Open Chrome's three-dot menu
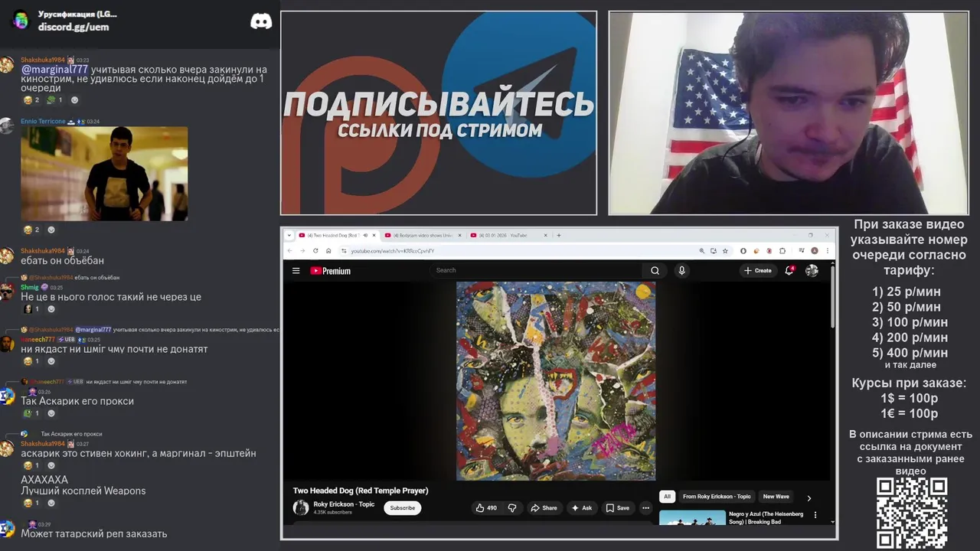Image resolution: width=980 pixels, height=551 pixels. point(828,251)
